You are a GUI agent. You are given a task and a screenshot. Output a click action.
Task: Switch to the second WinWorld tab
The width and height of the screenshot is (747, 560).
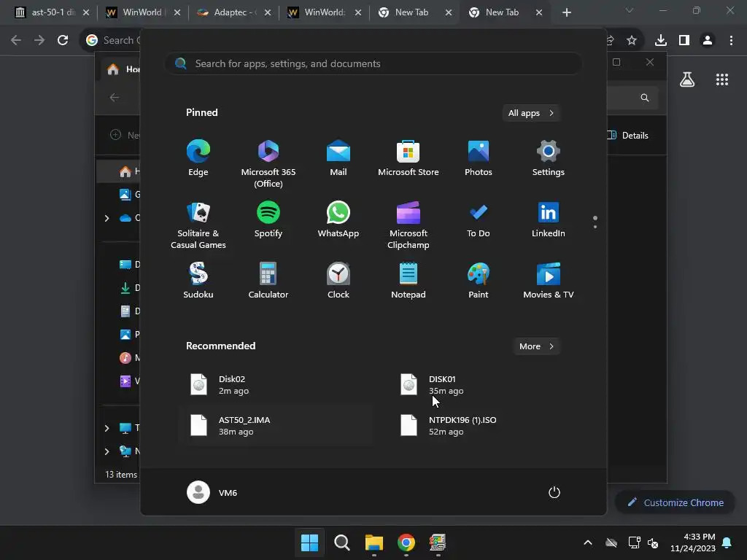[x=324, y=12]
